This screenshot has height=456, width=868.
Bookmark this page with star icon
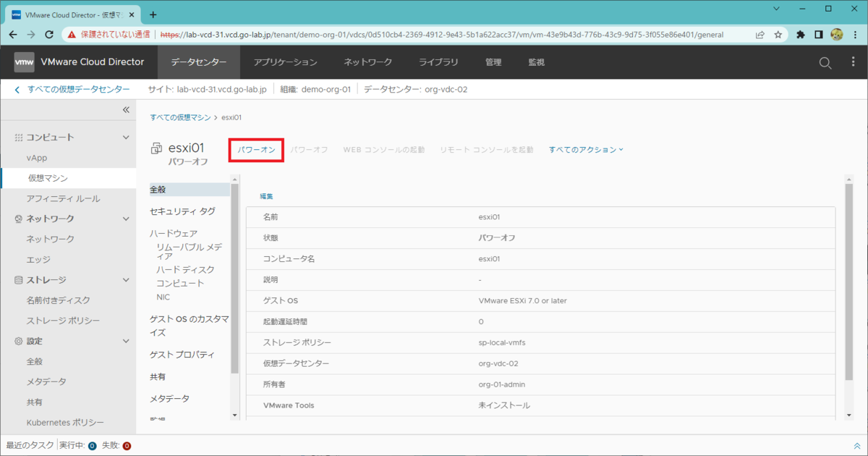tap(778, 34)
